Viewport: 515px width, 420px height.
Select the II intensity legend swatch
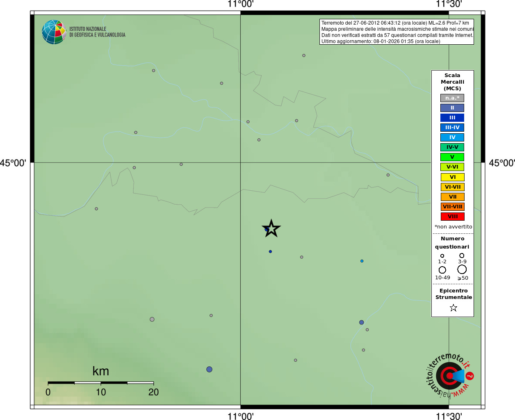(452, 108)
